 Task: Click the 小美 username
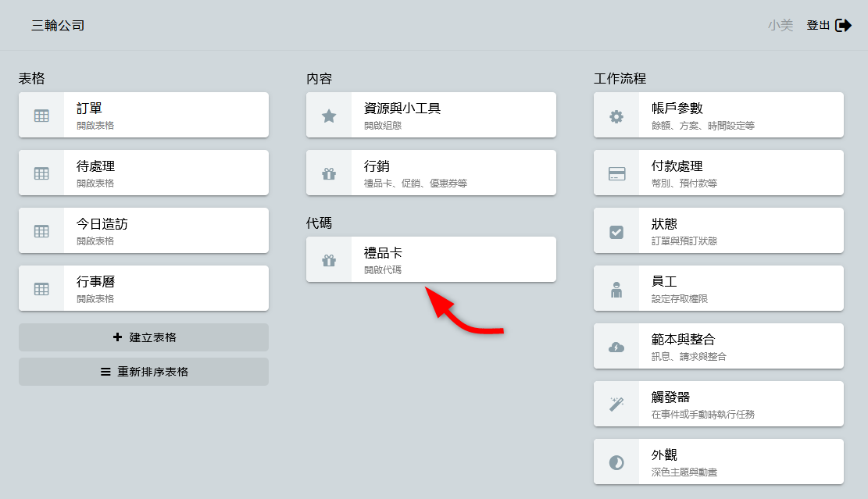pyautogui.click(x=780, y=26)
